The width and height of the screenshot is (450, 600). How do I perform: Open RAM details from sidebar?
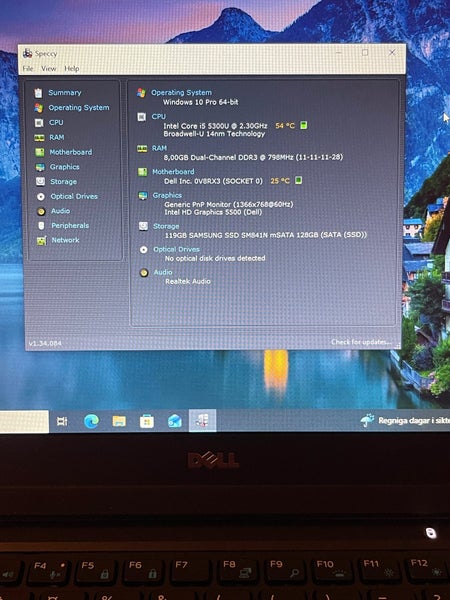tap(57, 137)
